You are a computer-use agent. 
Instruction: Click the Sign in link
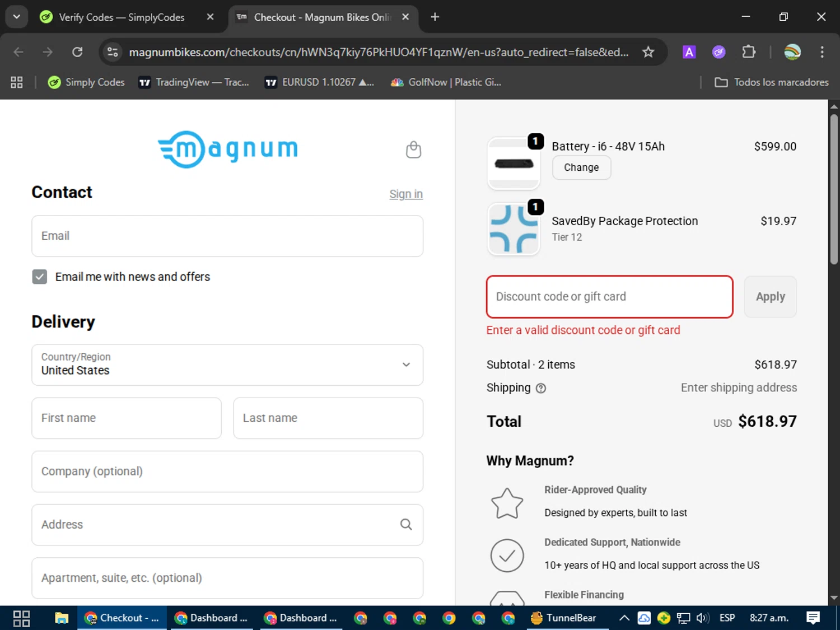(406, 194)
